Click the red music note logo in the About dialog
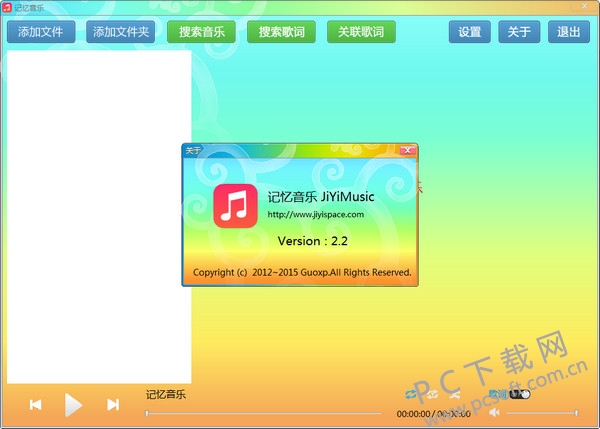 pyautogui.click(x=235, y=206)
